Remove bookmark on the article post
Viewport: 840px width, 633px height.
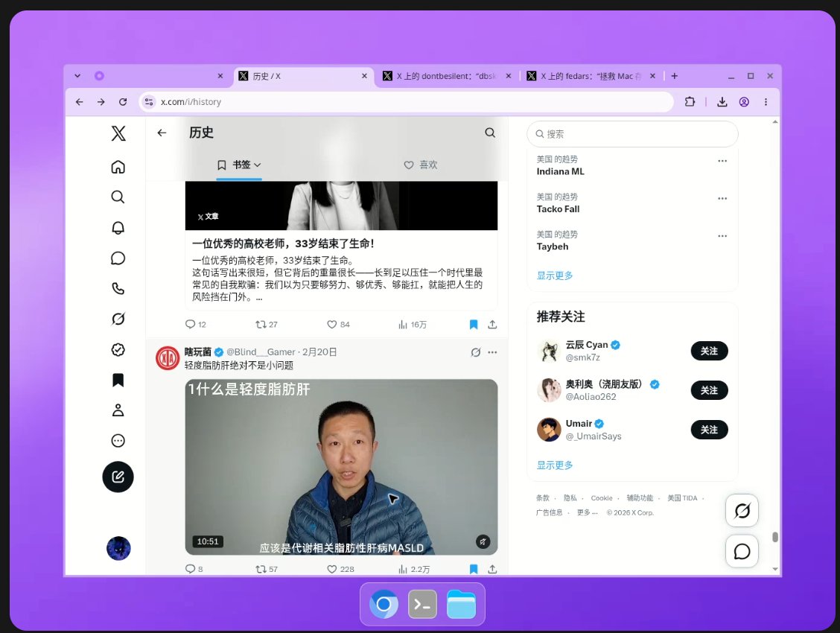(x=474, y=325)
